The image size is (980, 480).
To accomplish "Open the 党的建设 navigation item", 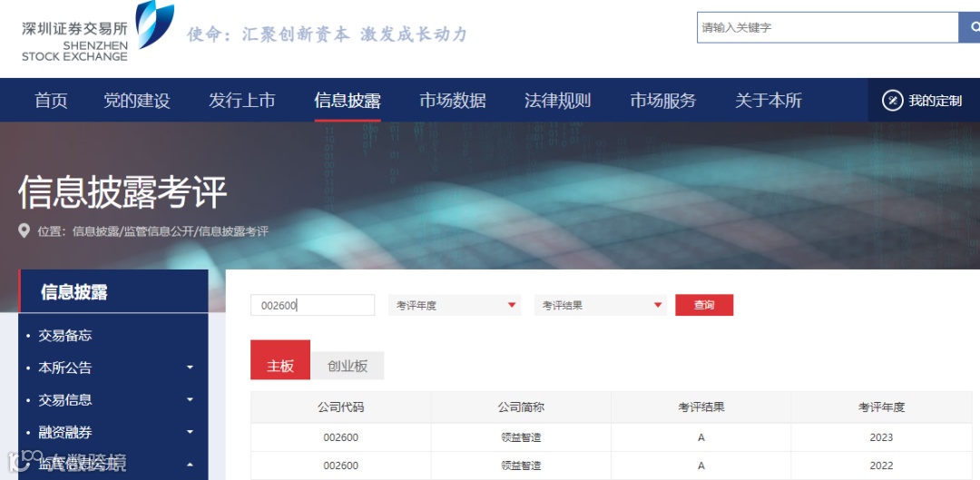I will (x=137, y=100).
